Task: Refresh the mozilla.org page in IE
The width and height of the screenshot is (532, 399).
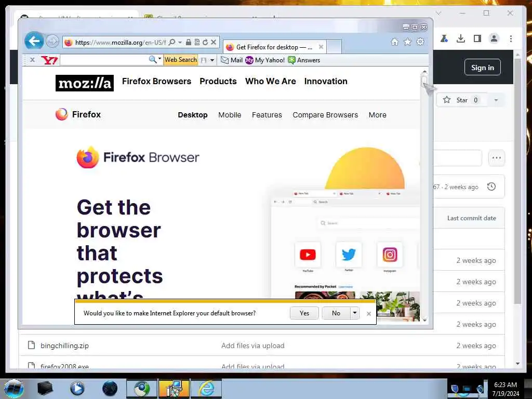Action: [x=205, y=42]
